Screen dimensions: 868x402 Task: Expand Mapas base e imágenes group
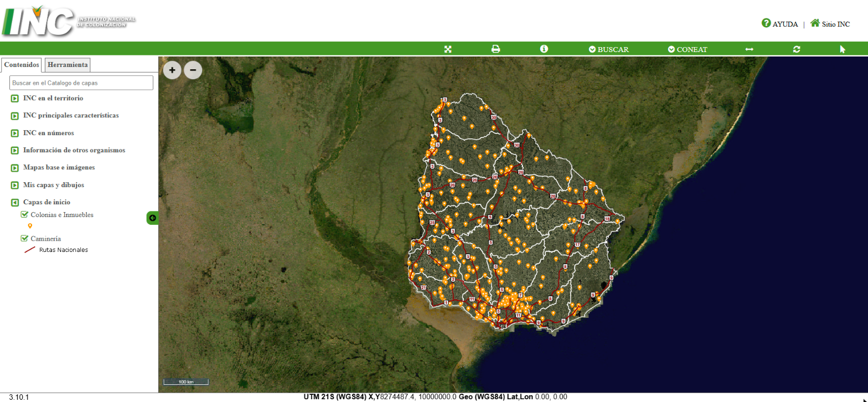15,168
